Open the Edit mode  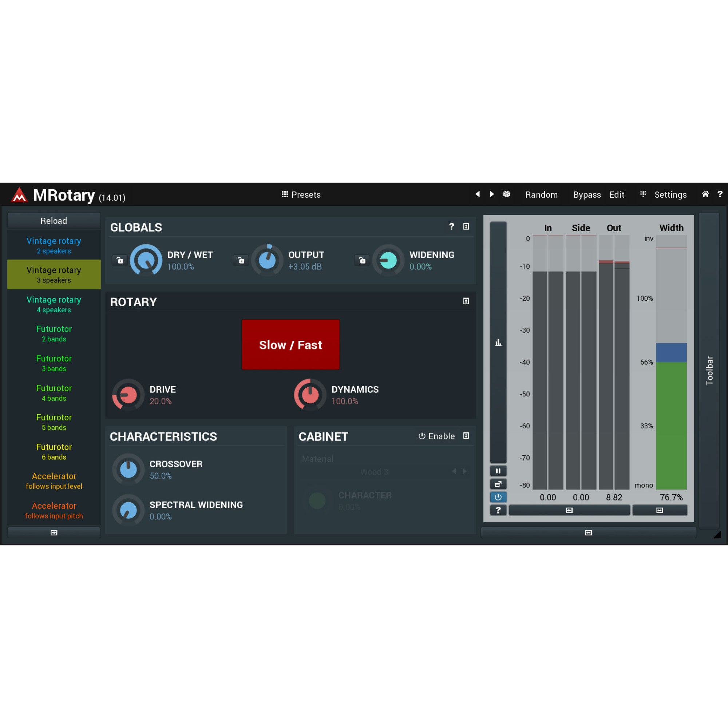pyautogui.click(x=617, y=194)
